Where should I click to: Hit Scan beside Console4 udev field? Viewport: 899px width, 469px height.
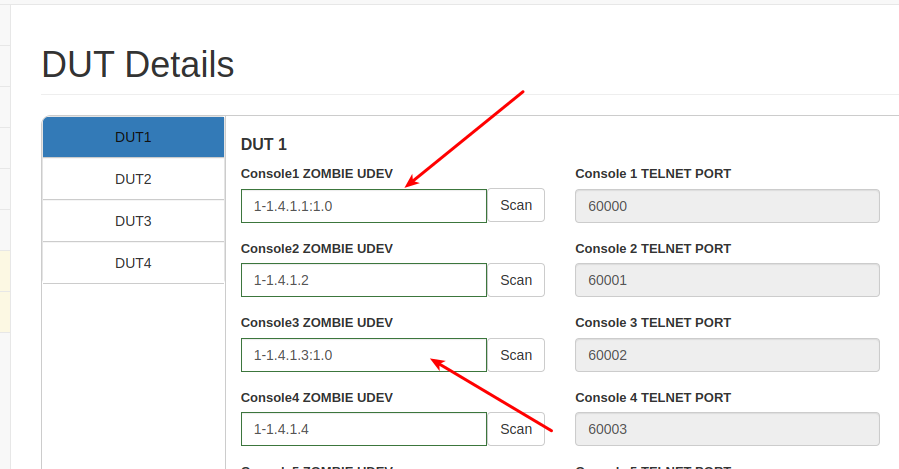click(516, 429)
